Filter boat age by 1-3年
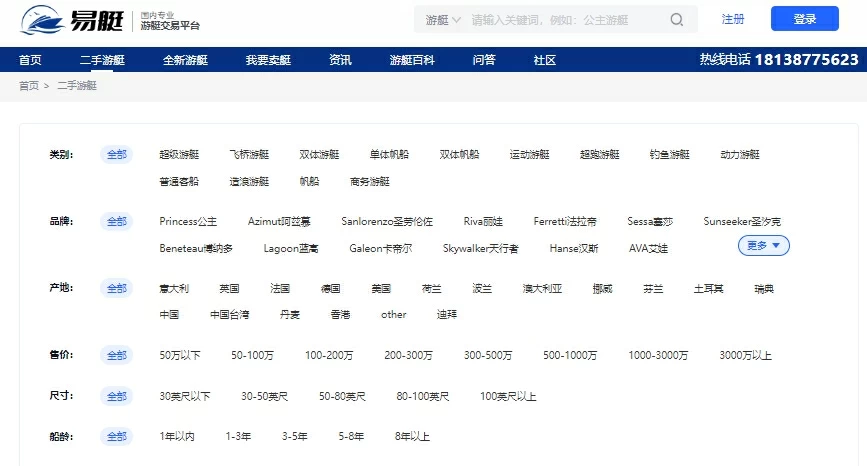 [238, 436]
